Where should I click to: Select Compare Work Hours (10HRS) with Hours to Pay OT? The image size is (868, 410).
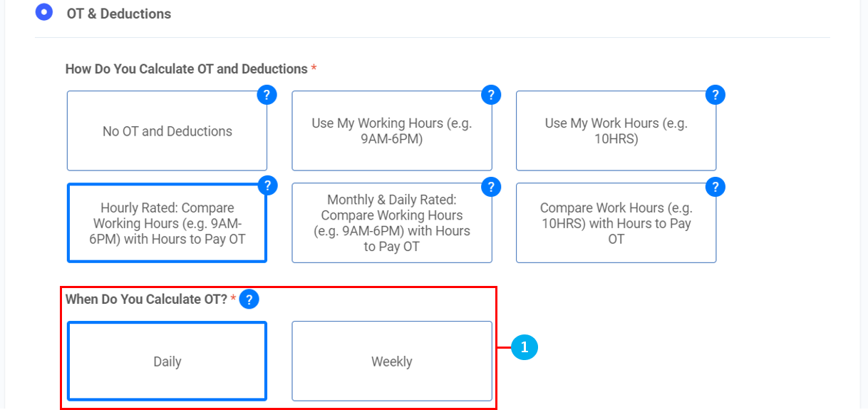616,223
